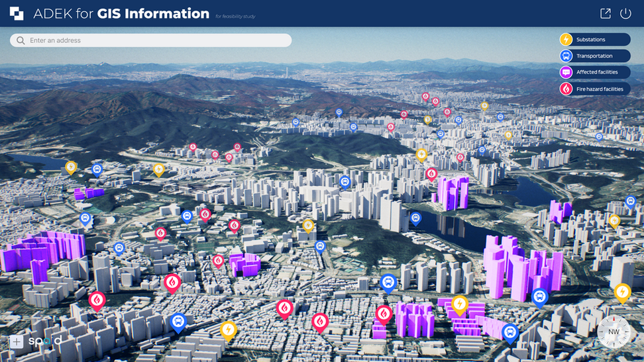
Task: Select bus marker next to left reservoir substation
Action: pyautogui.click(x=97, y=170)
